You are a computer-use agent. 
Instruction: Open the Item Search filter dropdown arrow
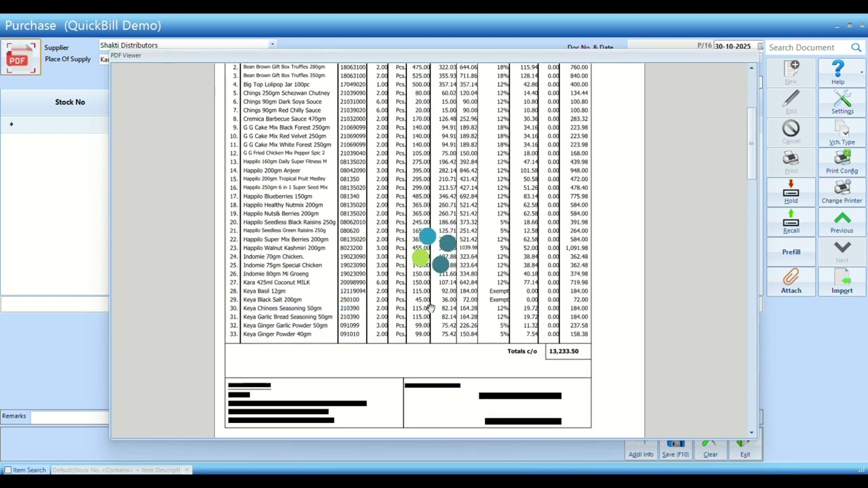pyautogui.click(x=187, y=470)
